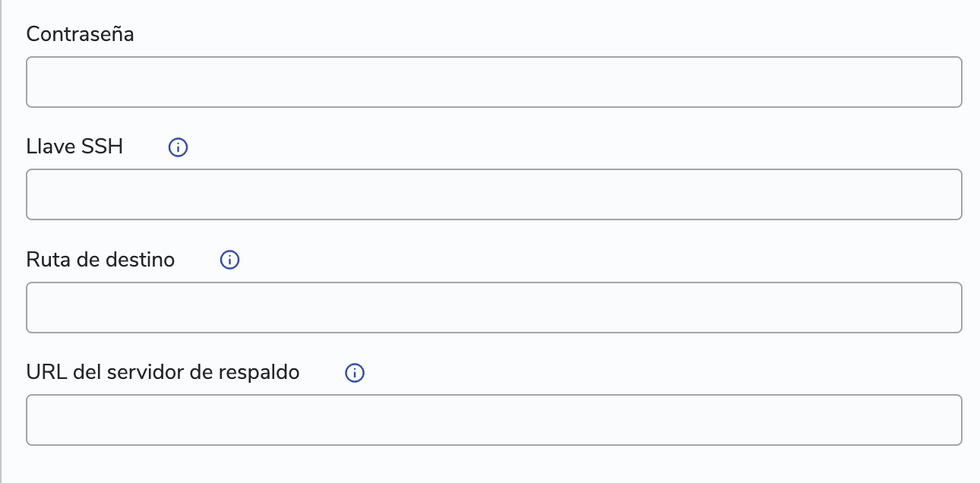Click the Contraseña label text
980x483 pixels.
pos(80,34)
